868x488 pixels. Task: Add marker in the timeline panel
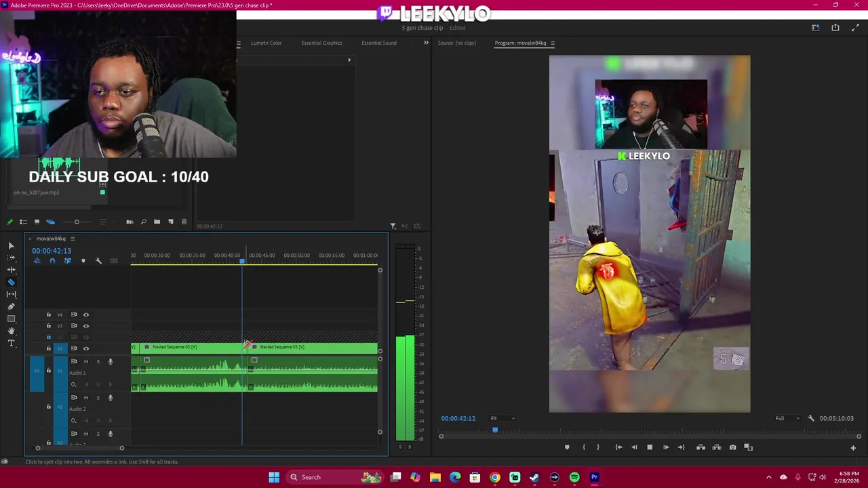point(83,261)
